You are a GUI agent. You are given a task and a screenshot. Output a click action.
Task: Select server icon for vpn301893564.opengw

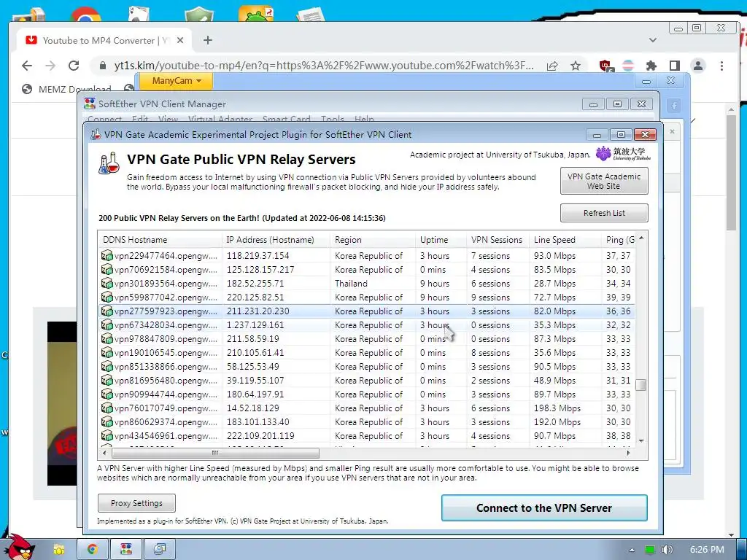point(107,284)
